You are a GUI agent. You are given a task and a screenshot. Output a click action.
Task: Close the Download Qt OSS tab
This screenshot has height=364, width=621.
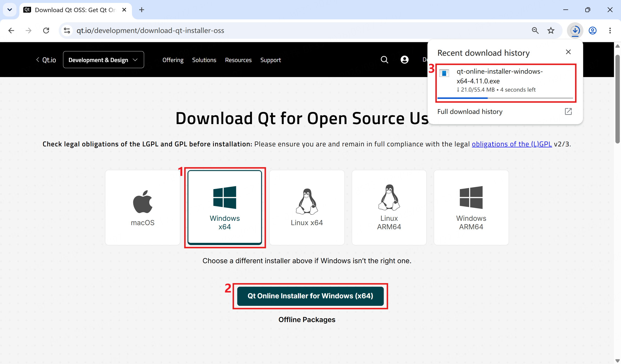(x=124, y=10)
